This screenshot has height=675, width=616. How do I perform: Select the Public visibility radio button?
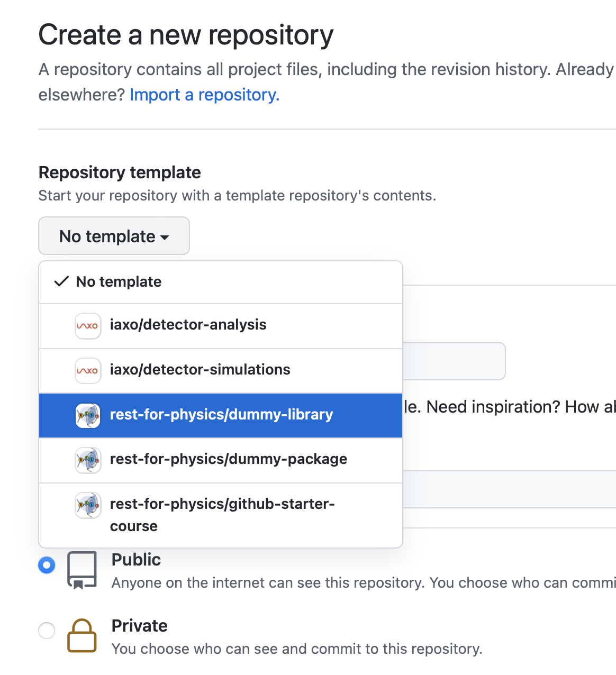click(x=47, y=565)
